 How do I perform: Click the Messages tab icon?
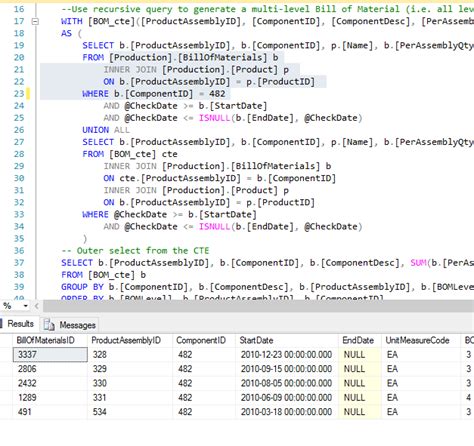(x=49, y=325)
